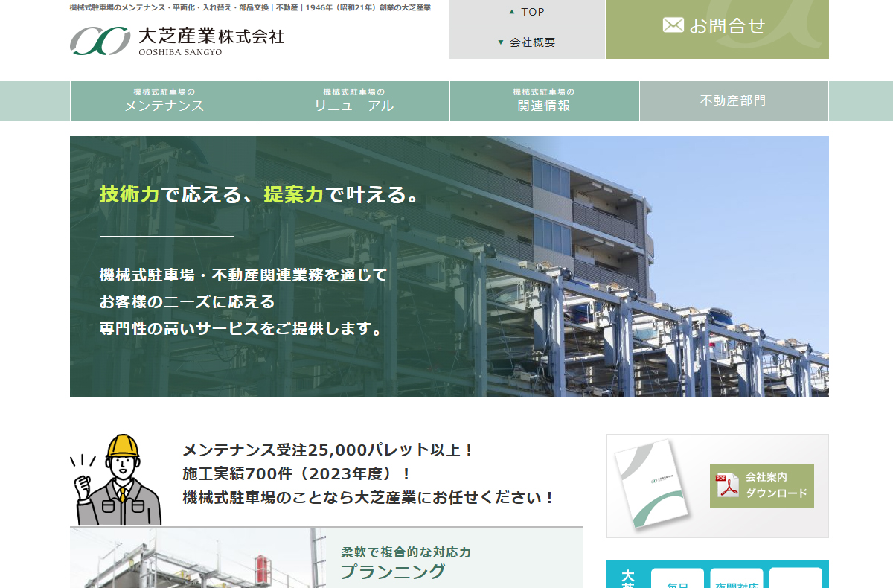Open the 関連情報 navigation tab

pyautogui.click(x=544, y=101)
